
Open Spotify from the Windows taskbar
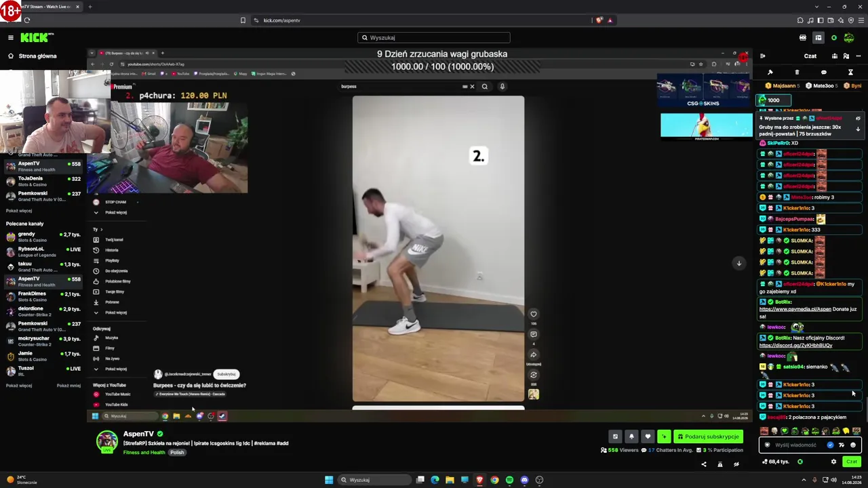tap(509, 480)
